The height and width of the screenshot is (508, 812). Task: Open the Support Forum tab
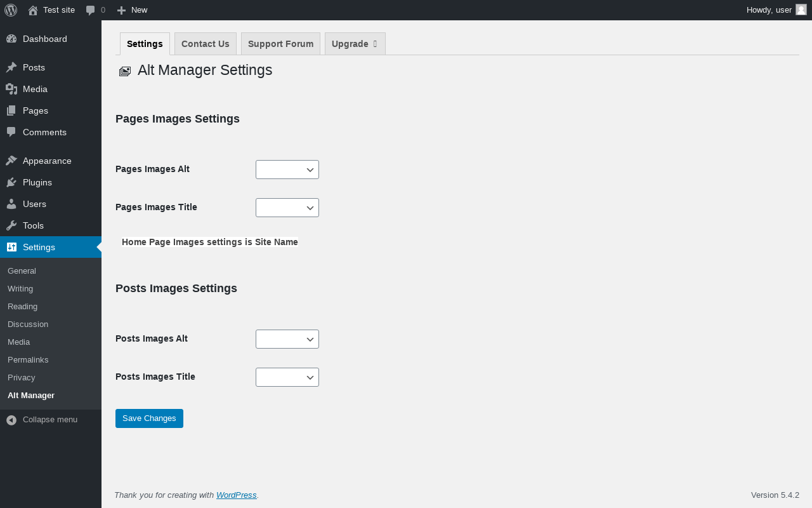(280, 44)
